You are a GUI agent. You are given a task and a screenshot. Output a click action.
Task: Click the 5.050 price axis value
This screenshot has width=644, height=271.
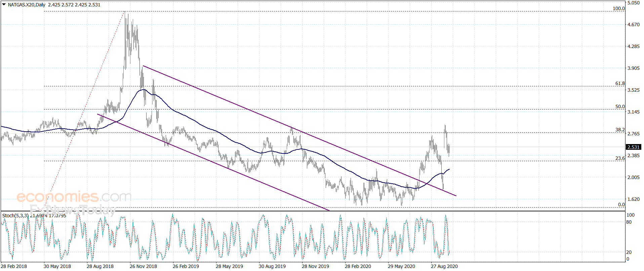[634, 3]
